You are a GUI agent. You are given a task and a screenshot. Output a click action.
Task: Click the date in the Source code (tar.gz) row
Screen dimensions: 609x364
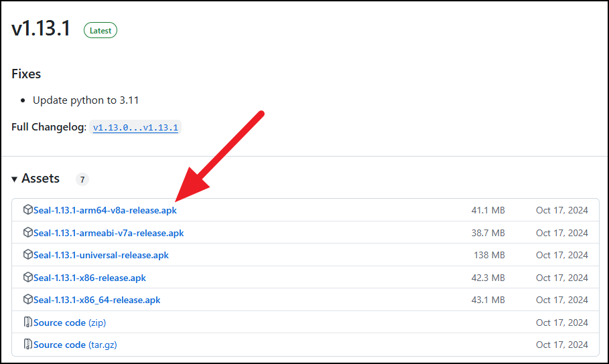click(562, 345)
